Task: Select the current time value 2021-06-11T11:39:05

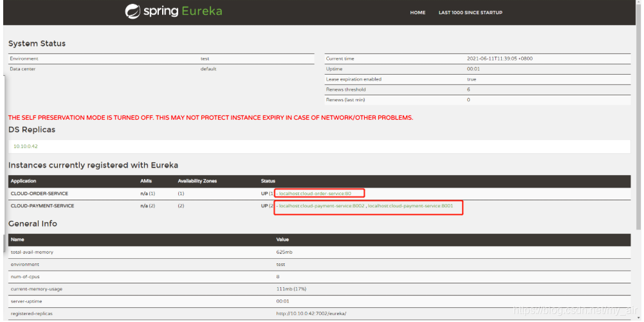Action: click(500, 59)
